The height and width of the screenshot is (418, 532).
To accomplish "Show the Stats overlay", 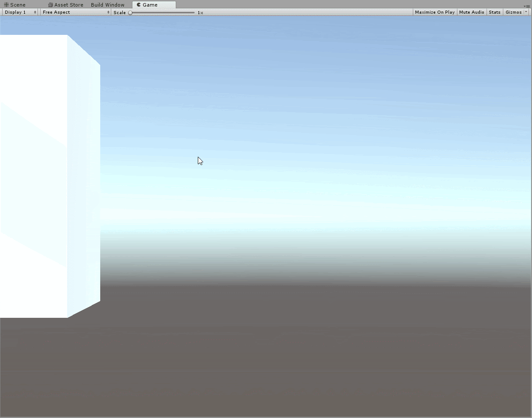I will pos(494,12).
